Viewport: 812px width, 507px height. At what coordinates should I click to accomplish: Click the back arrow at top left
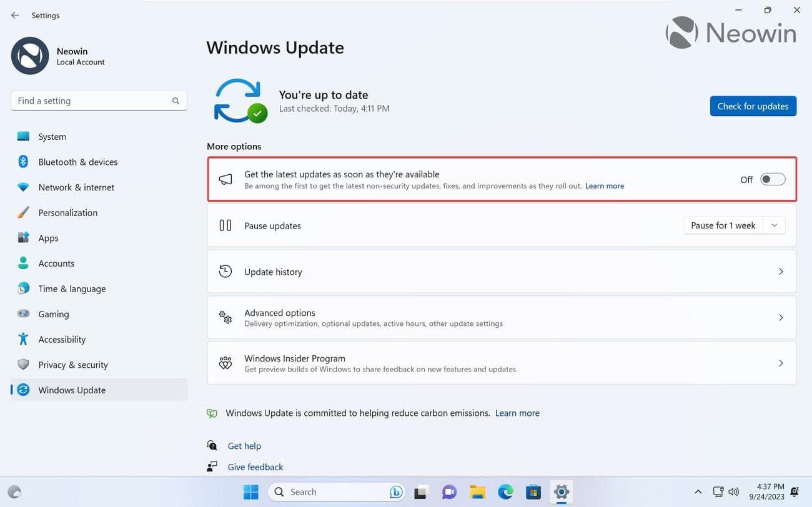click(x=15, y=15)
